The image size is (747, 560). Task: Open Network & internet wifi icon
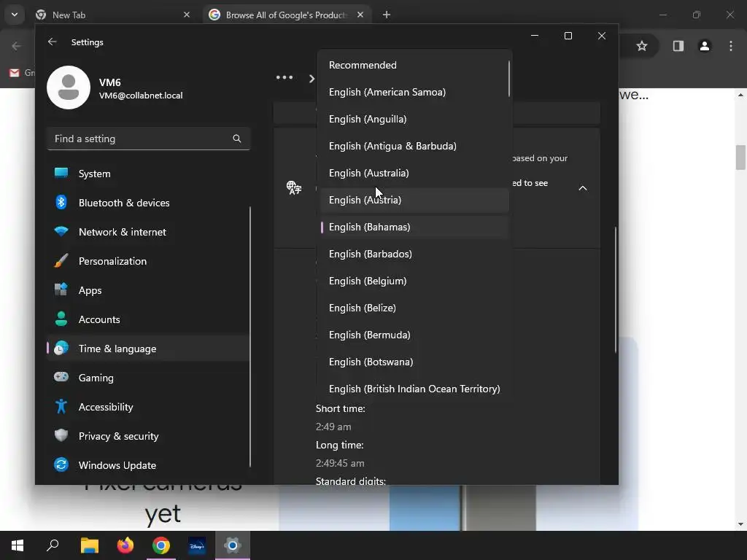tap(61, 231)
